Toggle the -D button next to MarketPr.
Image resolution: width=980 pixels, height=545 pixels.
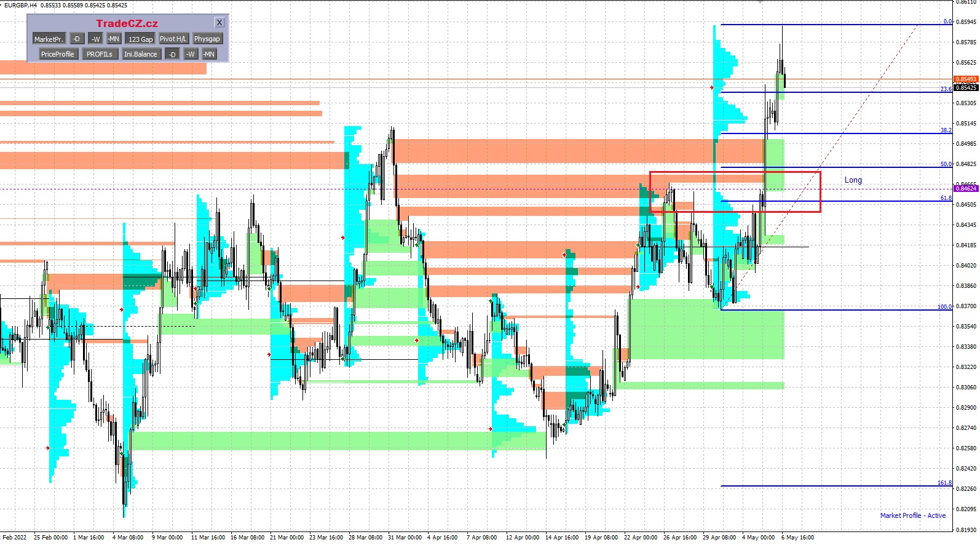[77, 39]
